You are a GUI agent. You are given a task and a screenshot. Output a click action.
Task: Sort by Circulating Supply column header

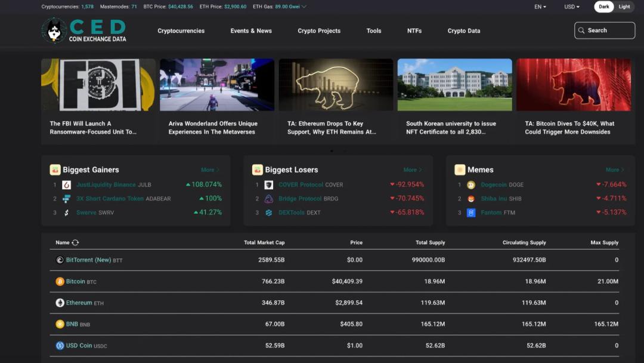[x=524, y=242]
